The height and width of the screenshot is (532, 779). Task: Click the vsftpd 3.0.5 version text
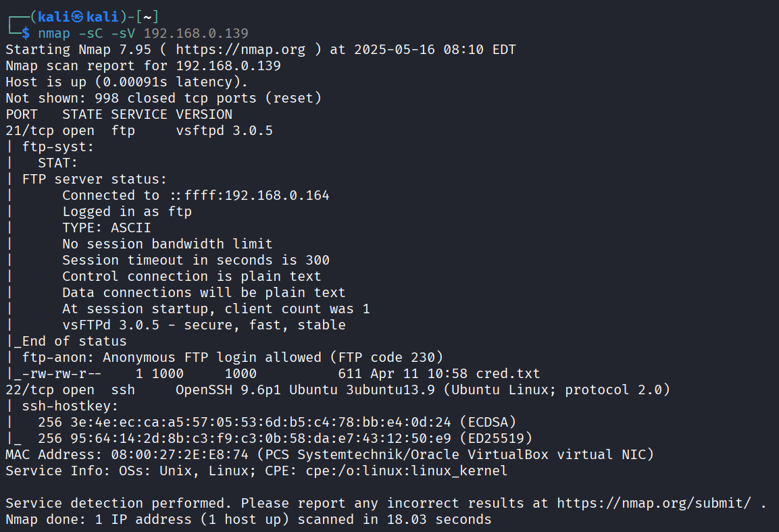224,130
